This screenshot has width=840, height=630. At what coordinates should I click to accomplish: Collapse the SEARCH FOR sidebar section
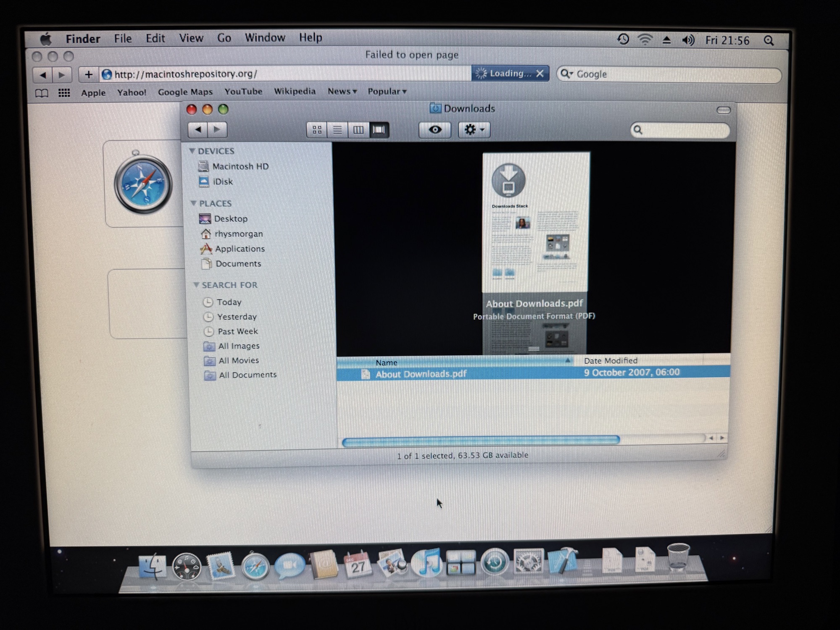196,285
